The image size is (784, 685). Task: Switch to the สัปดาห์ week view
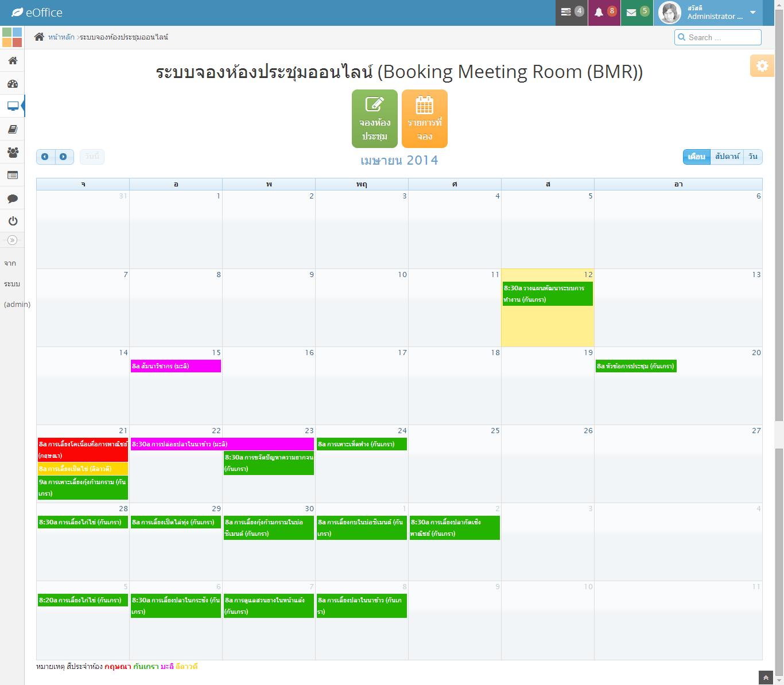pyautogui.click(x=727, y=157)
